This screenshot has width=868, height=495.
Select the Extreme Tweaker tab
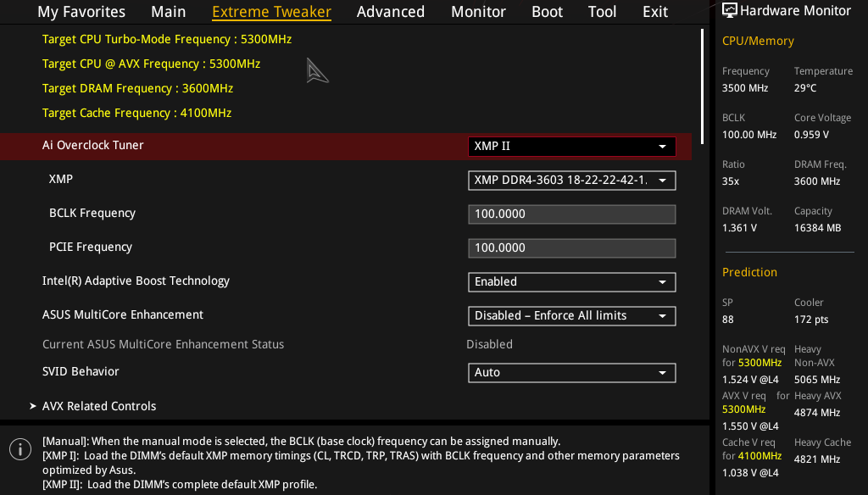click(272, 12)
